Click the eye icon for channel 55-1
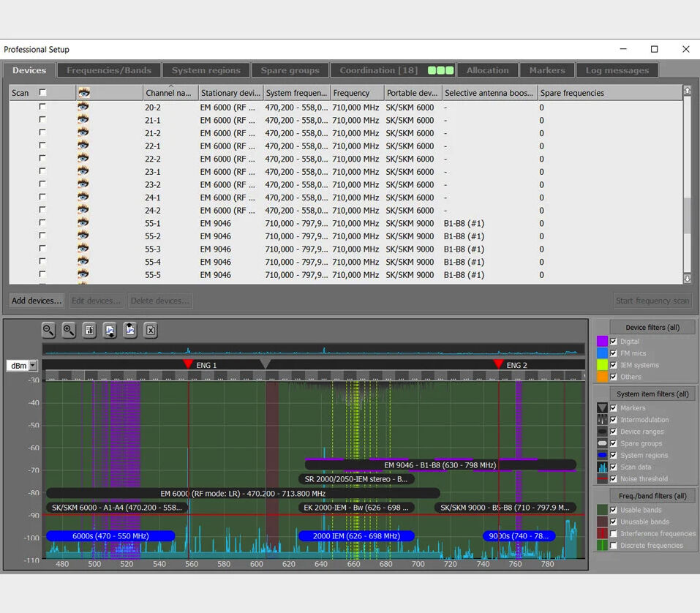The image size is (700, 613). tap(84, 223)
